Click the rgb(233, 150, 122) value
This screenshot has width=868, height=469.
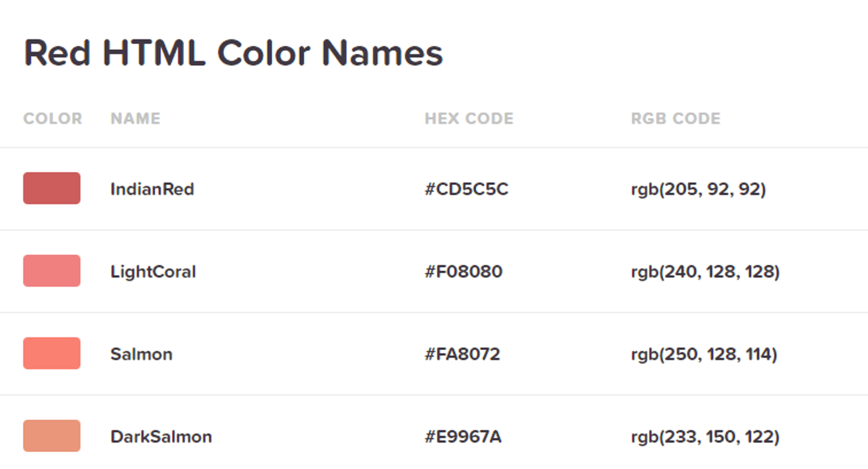[705, 436]
